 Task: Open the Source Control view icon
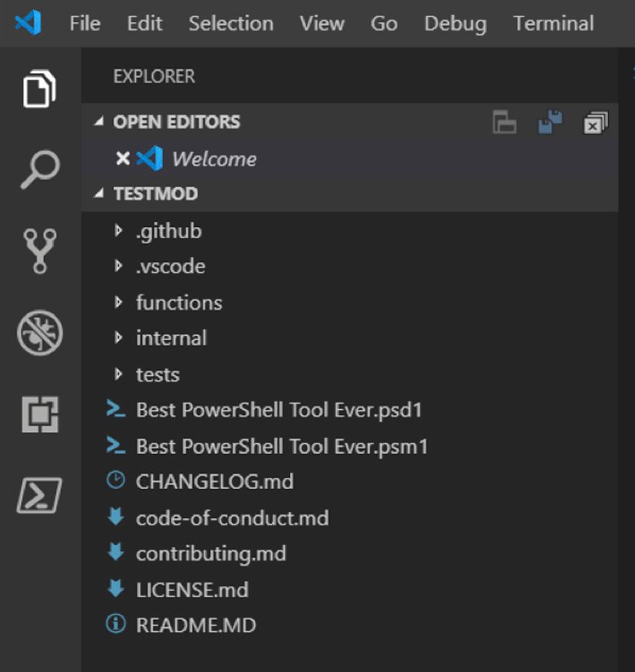coord(39,251)
